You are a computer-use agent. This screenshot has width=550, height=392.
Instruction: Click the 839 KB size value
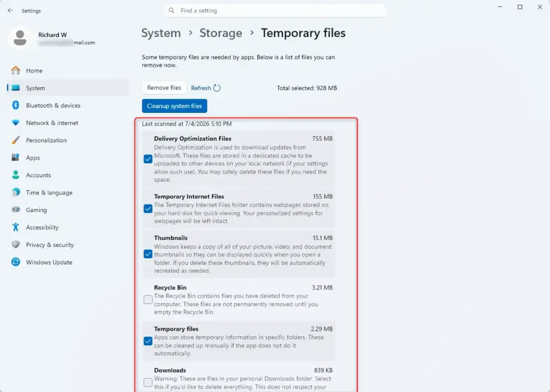pyautogui.click(x=323, y=371)
